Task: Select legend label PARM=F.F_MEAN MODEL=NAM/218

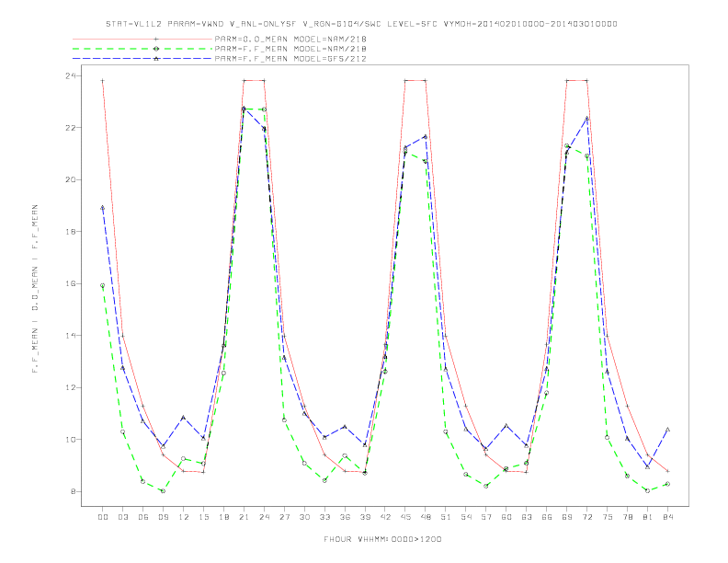Action: coord(290,49)
